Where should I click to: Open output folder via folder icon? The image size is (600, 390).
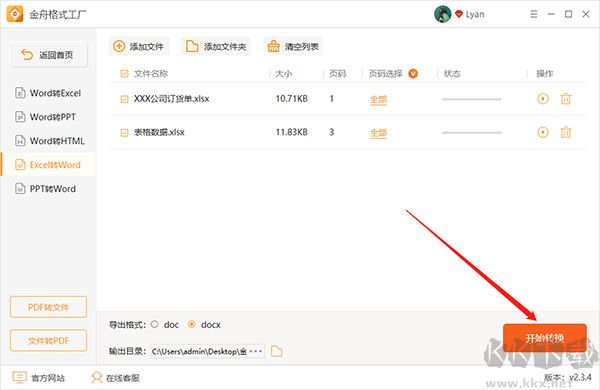pyautogui.click(x=276, y=351)
